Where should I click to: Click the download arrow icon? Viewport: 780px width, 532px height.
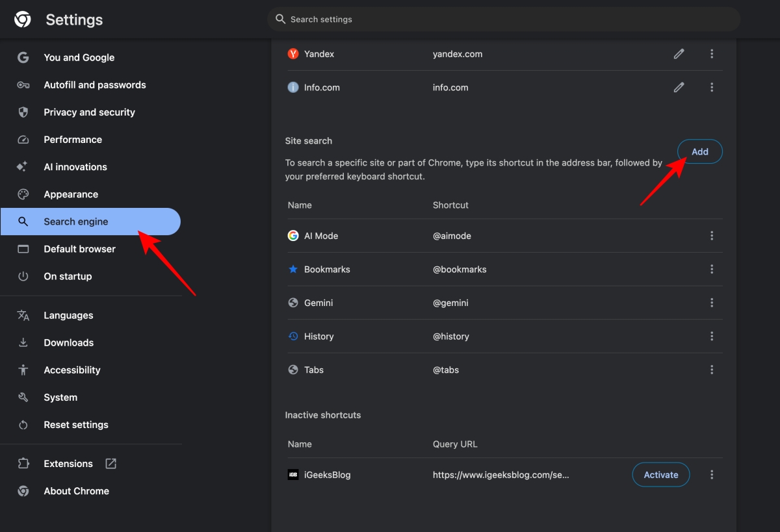23,342
